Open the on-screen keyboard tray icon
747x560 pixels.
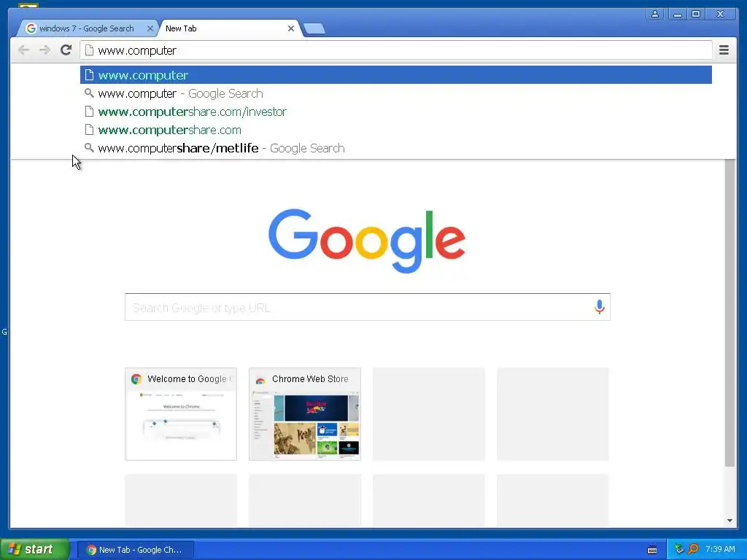tap(652, 550)
